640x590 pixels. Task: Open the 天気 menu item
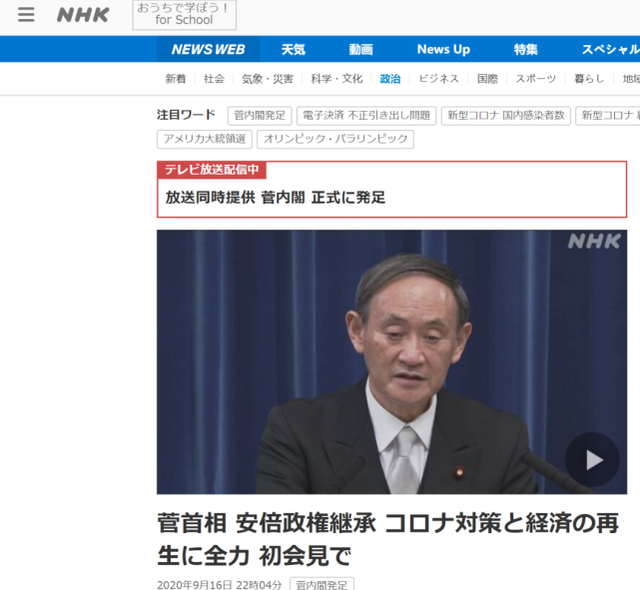tap(293, 49)
